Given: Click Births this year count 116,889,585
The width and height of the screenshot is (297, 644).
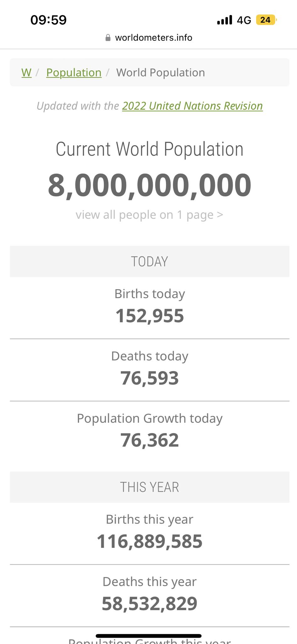Looking at the screenshot, I should pos(149,541).
